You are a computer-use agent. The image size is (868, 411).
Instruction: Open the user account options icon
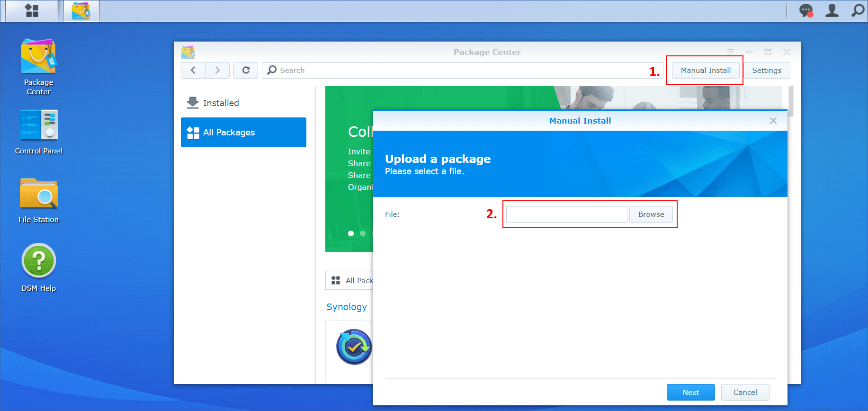pos(832,10)
